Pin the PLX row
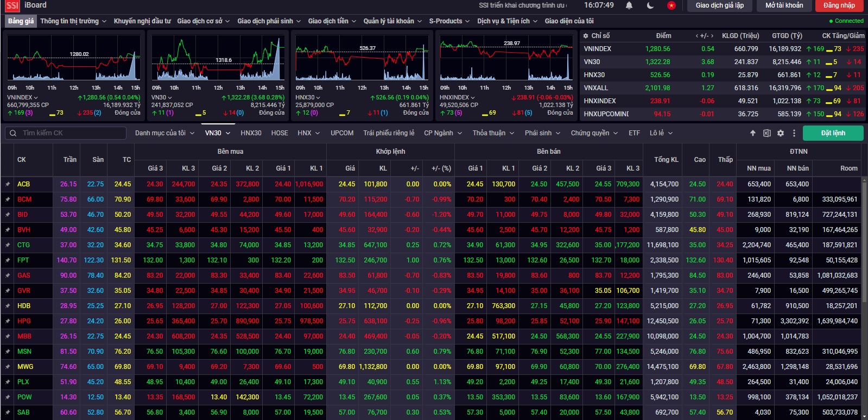The width and height of the screenshot is (868, 420). click(8, 382)
